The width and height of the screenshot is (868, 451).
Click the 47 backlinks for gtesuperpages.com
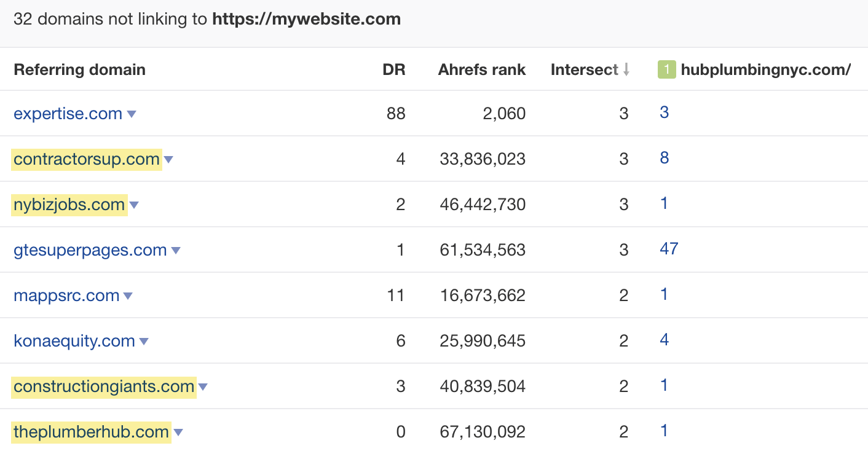[669, 248]
